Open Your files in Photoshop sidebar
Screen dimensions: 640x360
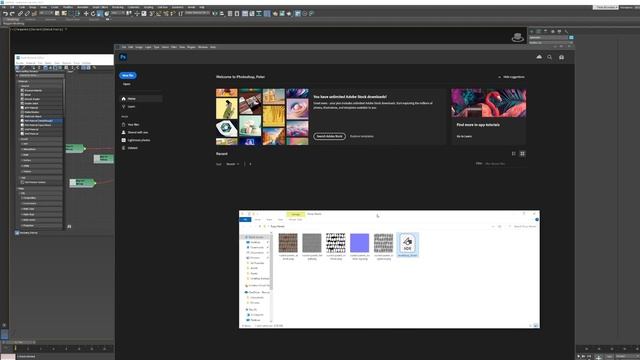tap(133, 124)
